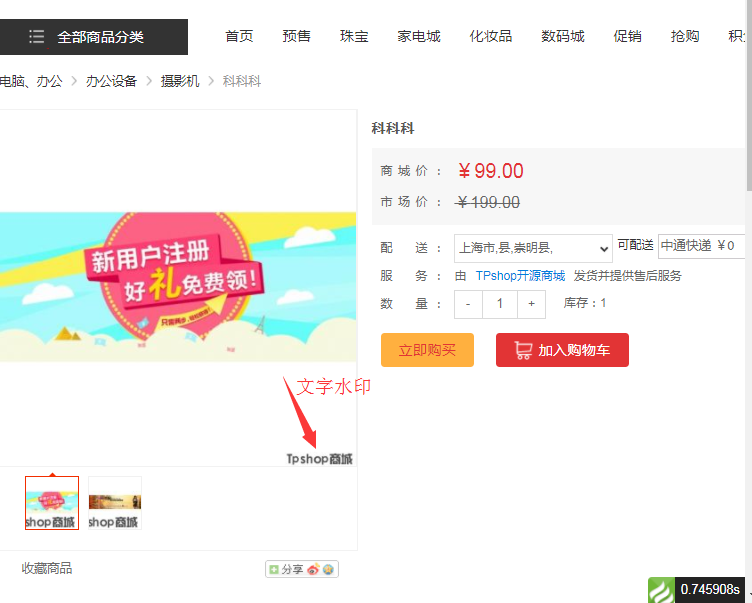Click the round blue share icon after Weibo
The height and width of the screenshot is (603, 752).
(328, 569)
